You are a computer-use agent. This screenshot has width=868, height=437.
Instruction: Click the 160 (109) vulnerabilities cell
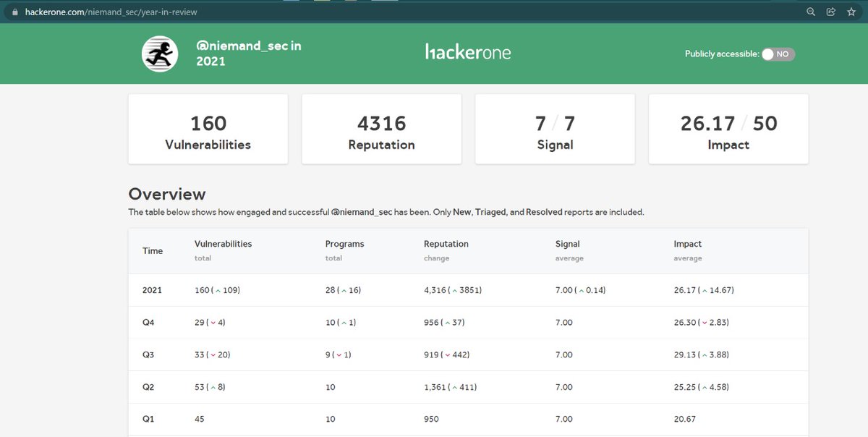217,290
